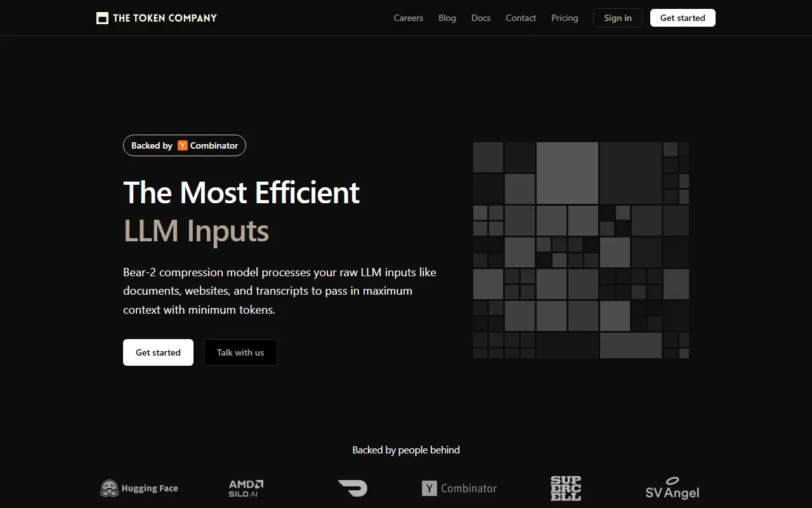Click the orange Y logo in badge
The width and height of the screenshot is (812, 508).
(x=183, y=145)
